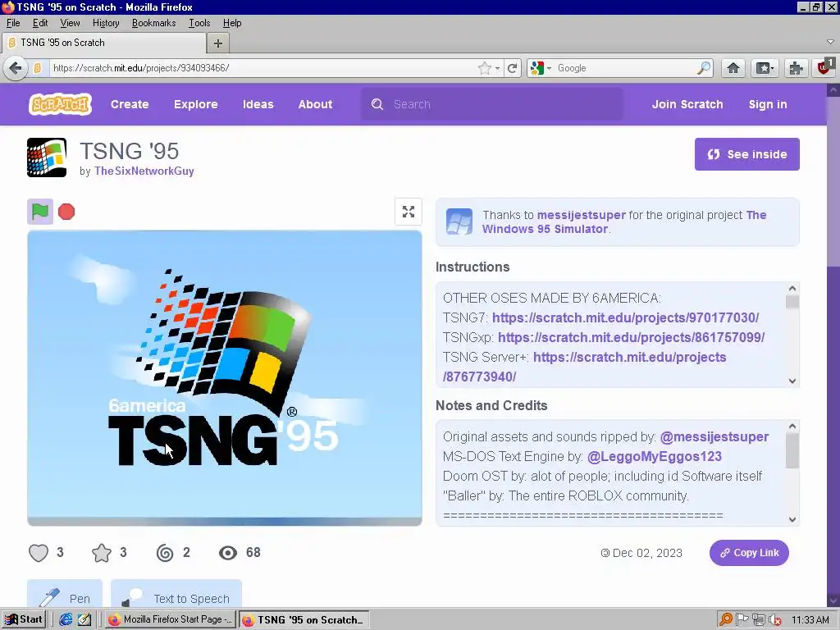Click the Windows logo remix credit icon

point(459,221)
